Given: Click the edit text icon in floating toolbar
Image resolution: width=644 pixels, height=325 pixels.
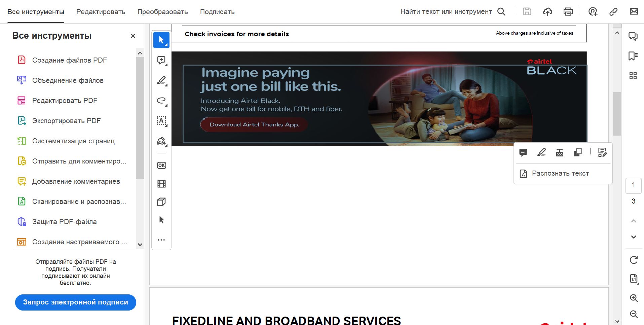Looking at the screenshot, I should tap(602, 152).
